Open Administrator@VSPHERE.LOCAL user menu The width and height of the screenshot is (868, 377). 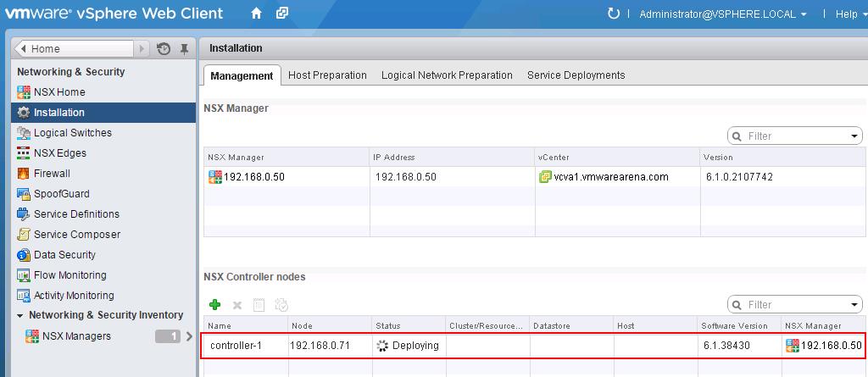(723, 14)
